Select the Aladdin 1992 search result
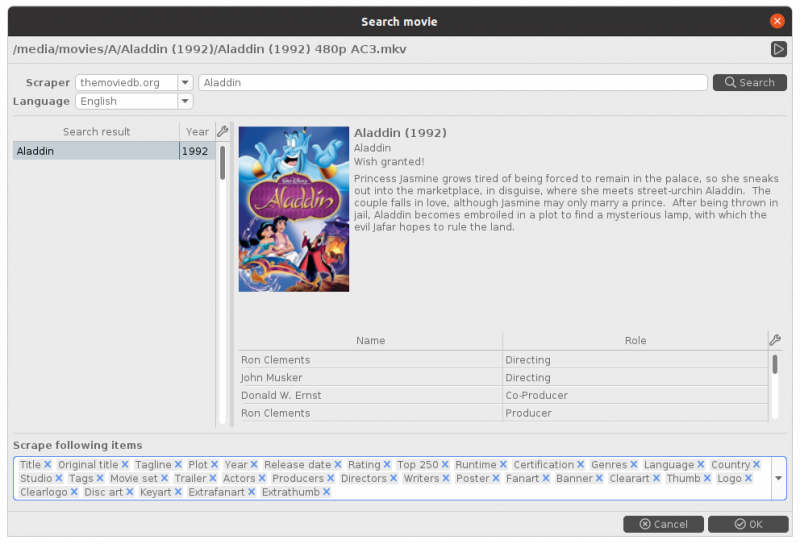800x544 pixels. point(114,151)
